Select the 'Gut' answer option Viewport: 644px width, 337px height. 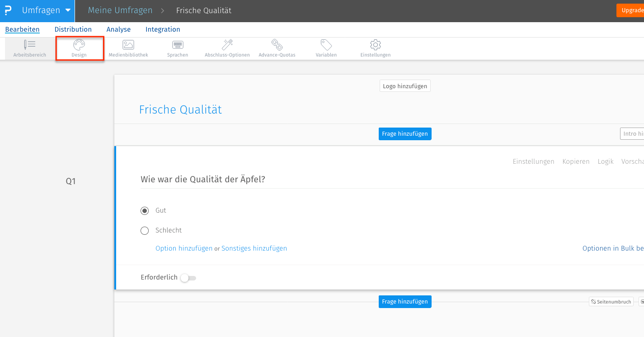pyautogui.click(x=145, y=210)
